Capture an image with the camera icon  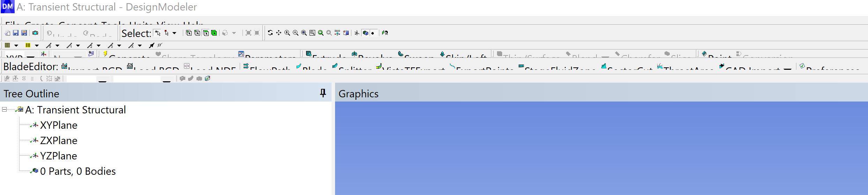pos(35,33)
